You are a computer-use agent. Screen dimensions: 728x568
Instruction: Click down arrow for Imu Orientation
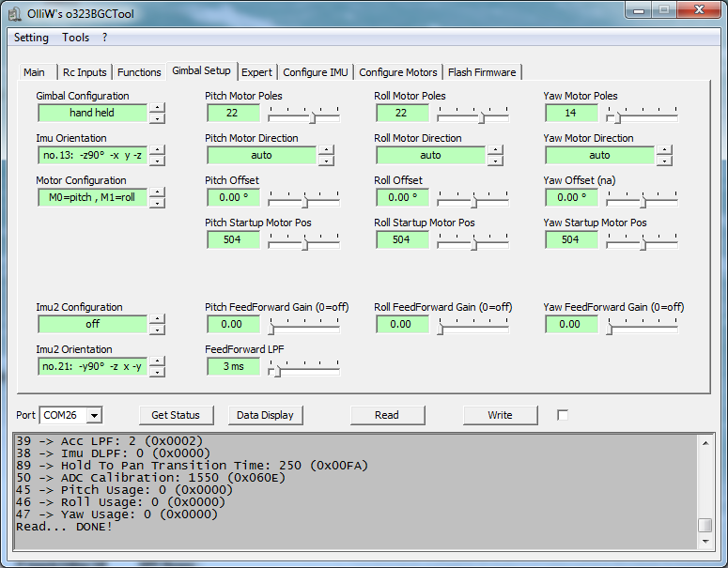158,160
